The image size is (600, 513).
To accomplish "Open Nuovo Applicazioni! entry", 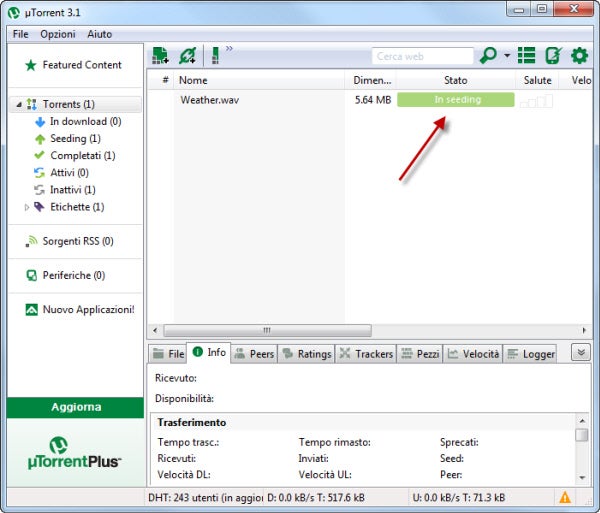I will [x=88, y=309].
